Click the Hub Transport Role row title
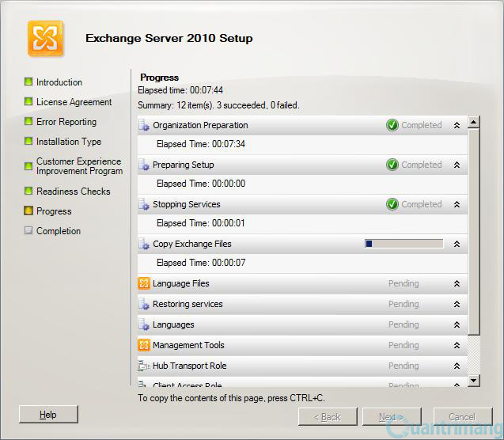This screenshot has width=504, height=440. click(190, 366)
